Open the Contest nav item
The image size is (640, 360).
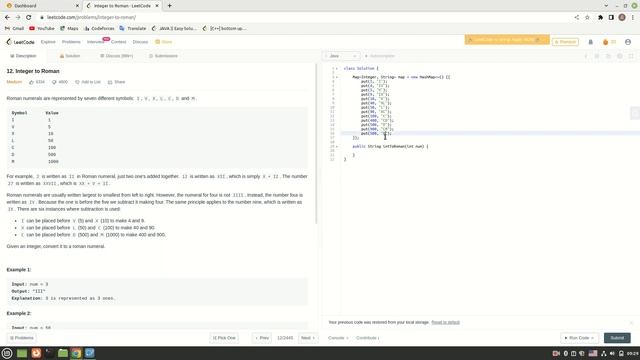[x=118, y=42]
